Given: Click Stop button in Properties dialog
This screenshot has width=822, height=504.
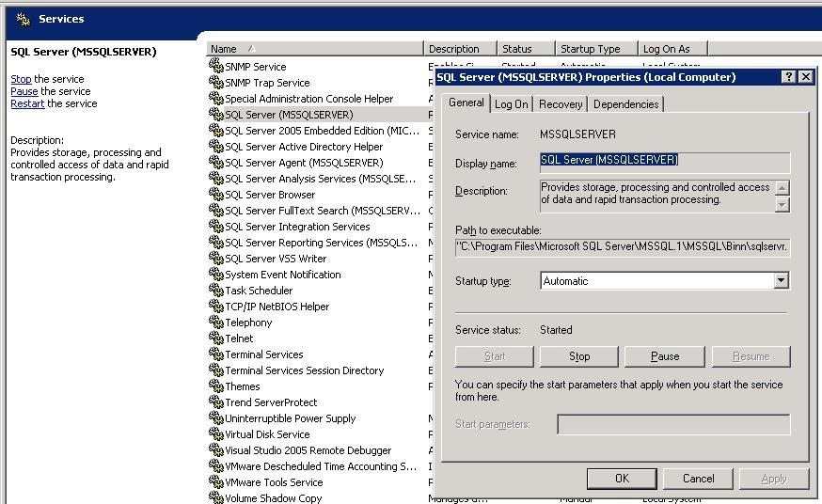Looking at the screenshot, I should [x=578, y=356].
